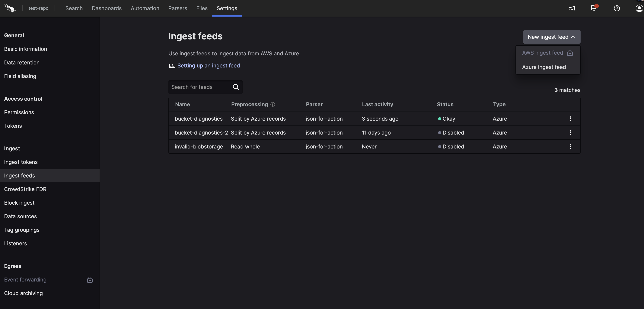Screen dimensions: 644x309
Task: Click the lock icon beside Event forwarding
Action: [x=90, y=279]
